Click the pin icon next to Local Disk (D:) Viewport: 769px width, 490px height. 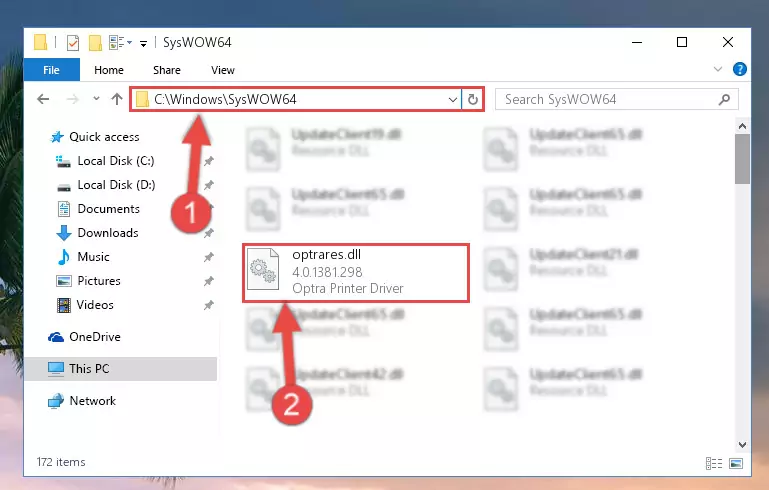click(x=208, y=185)
